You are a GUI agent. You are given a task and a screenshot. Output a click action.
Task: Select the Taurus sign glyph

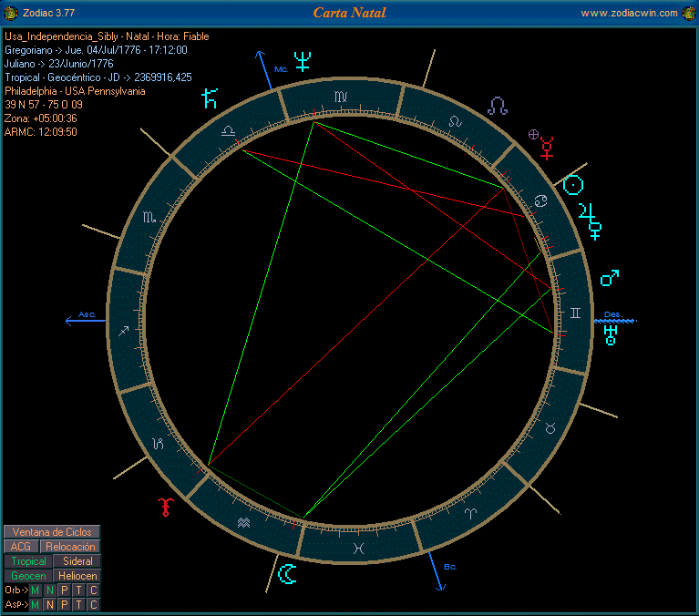[550, 428]
